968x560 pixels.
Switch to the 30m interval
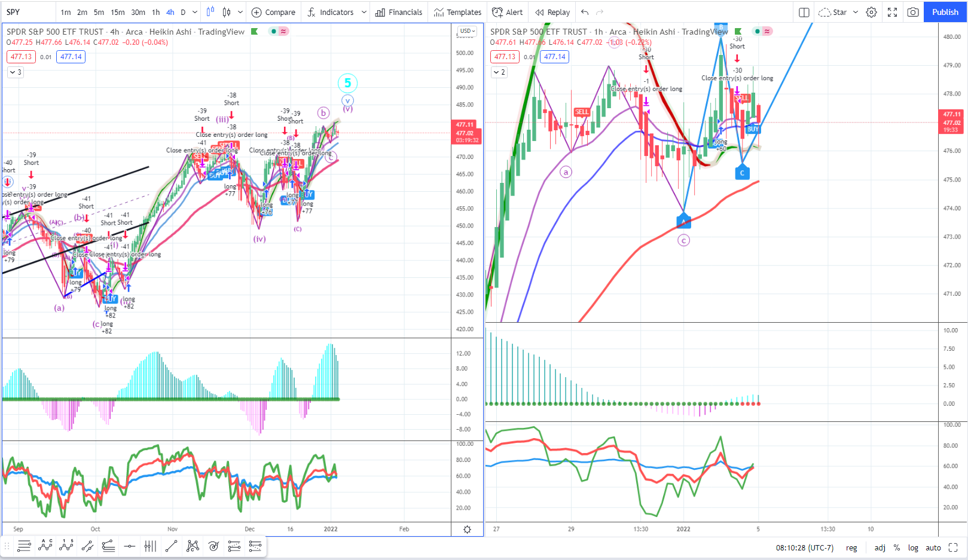138,12
